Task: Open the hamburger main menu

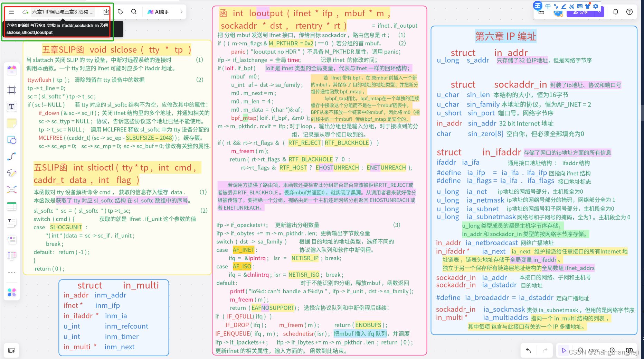Action: point(11,12)
